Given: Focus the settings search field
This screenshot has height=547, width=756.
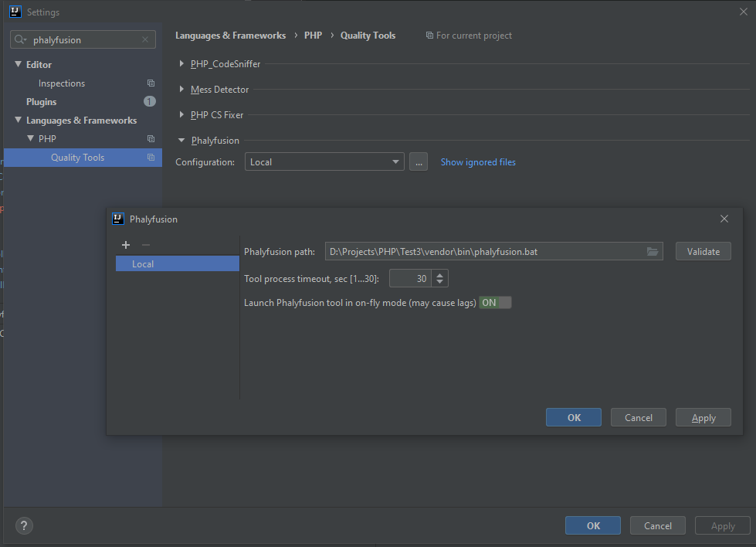Looking at the screenshot, I should tap(84, 39).
